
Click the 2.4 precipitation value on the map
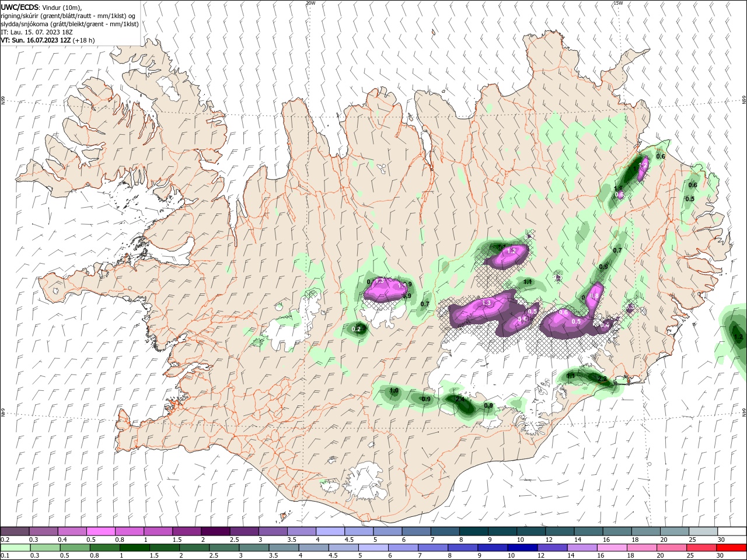[460, 400]
